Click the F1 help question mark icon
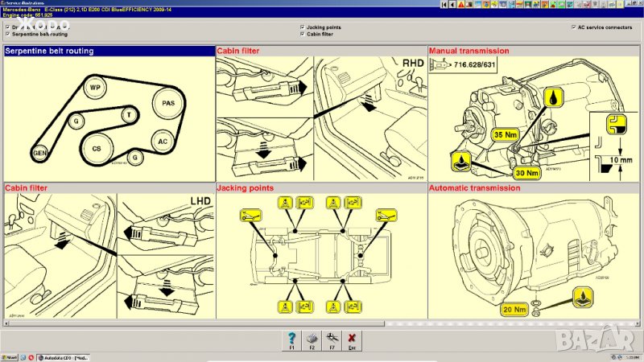 point(291,337)
